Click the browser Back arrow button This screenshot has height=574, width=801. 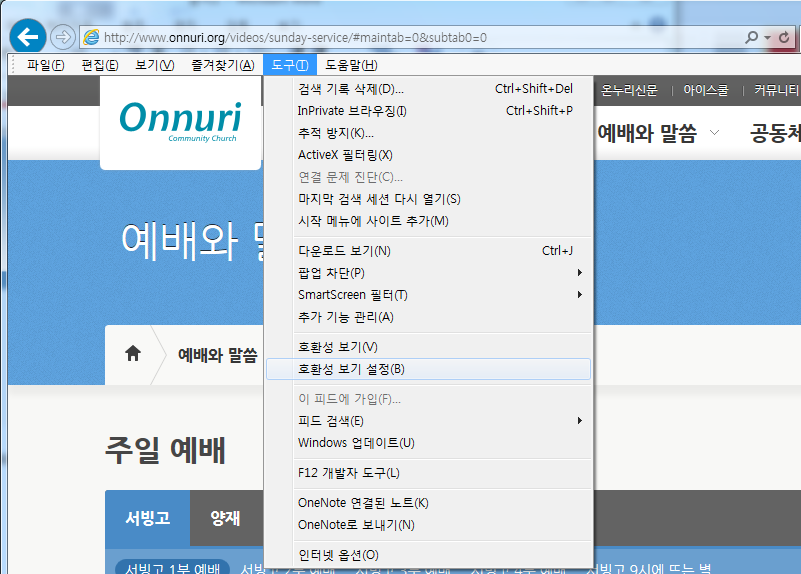point(28,36)
